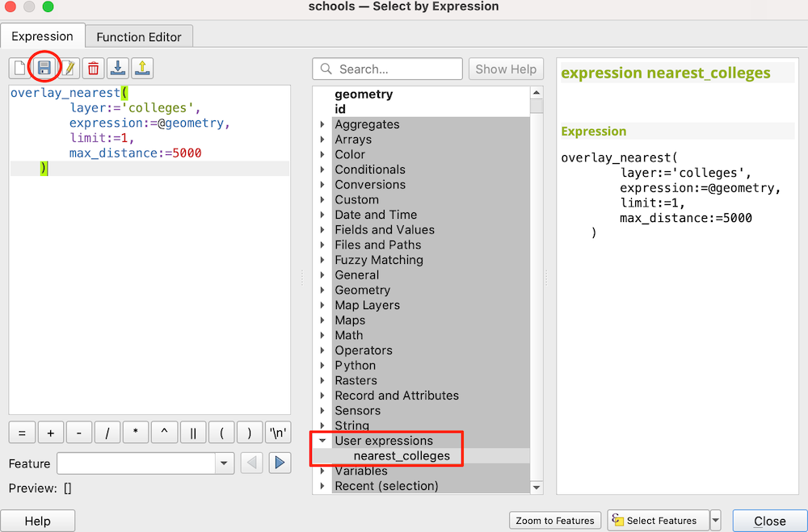The image size is (808, 532).
Task: Expand the Aggregates group
Action: pyautogui.click(x=322, y=124)
